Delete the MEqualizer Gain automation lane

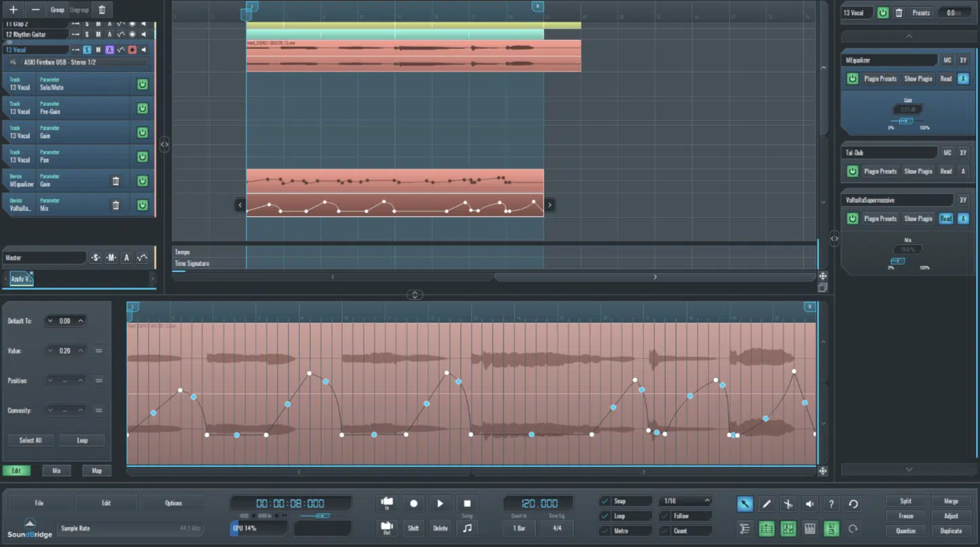pyautogui.click(x=115, y=181)
